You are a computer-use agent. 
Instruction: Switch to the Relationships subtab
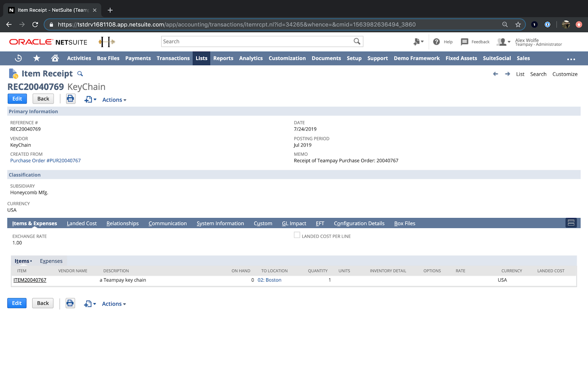122,223
